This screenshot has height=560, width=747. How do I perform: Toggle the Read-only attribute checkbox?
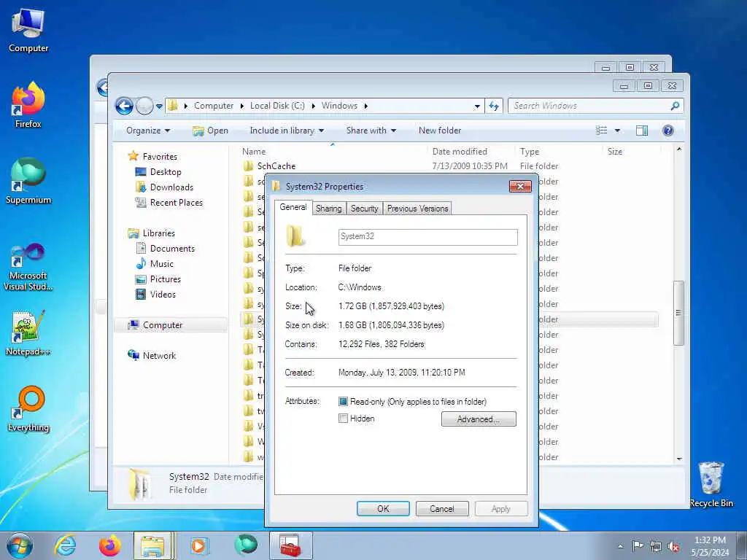[343, 402]
